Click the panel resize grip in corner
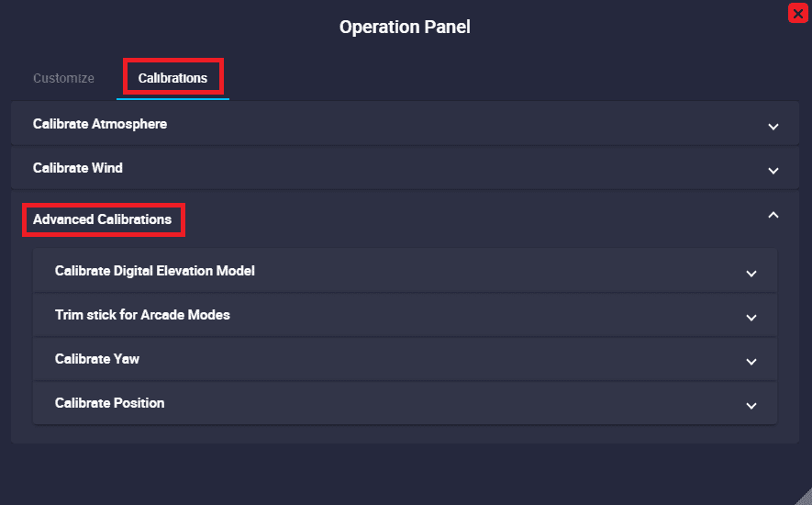Screen dimensions: 812x505 click(x=802, y=496)
